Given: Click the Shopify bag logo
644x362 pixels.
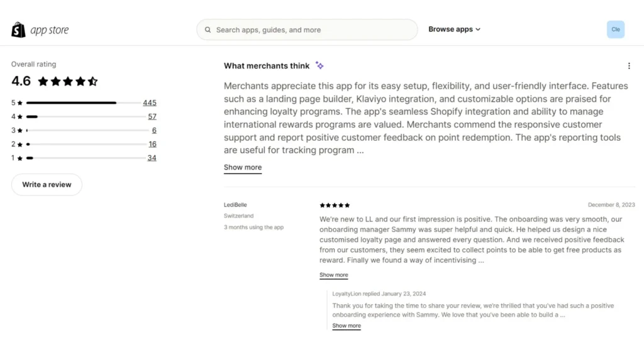Looking at the screenshot, I should (x=18, y=29).
